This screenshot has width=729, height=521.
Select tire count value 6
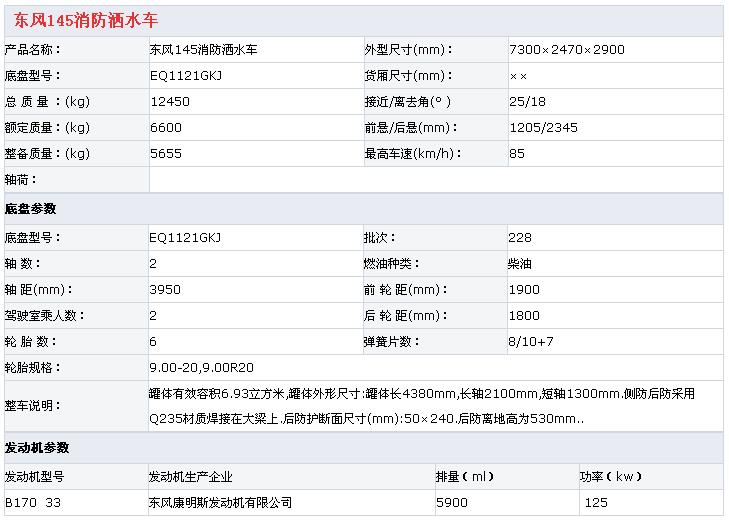[153, 342]
